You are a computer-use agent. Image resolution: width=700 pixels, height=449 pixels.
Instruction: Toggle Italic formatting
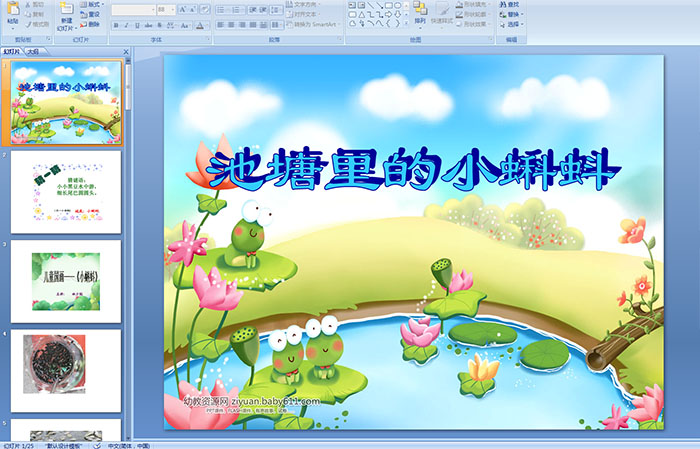pos(126,25)
